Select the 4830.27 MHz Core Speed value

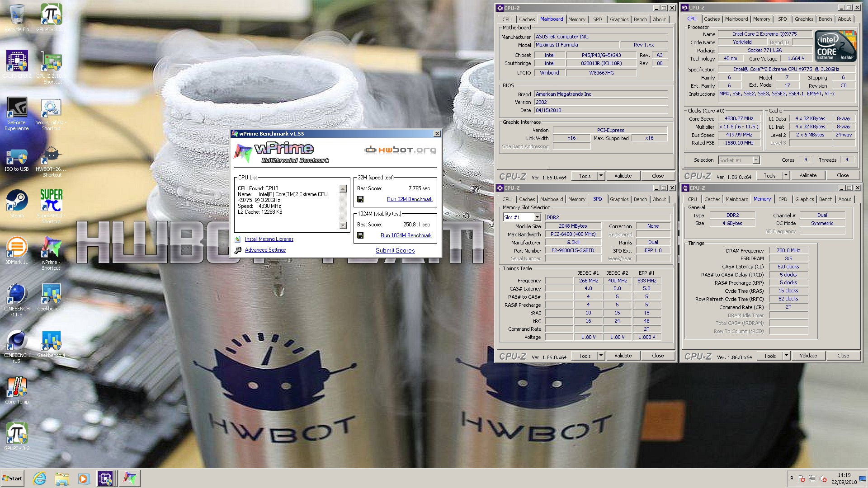pos(739,119)
